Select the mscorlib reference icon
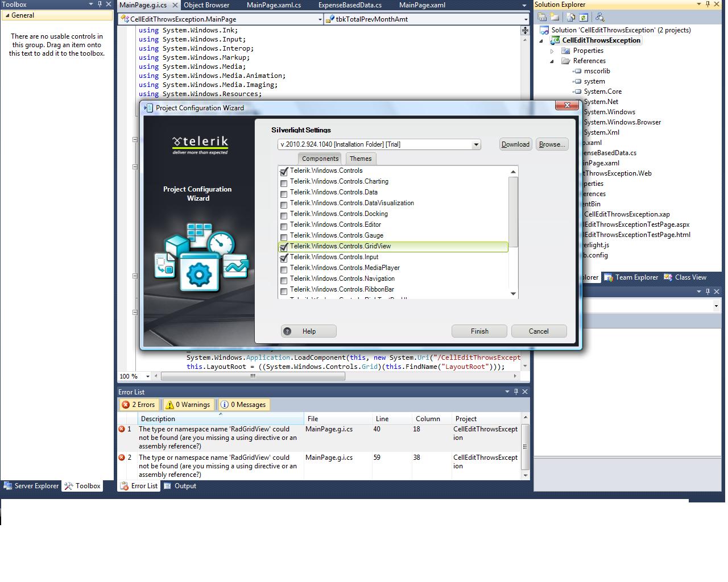The width and height of the screenshot is (728, 582). pyautogui.click(x=577, y=71)
